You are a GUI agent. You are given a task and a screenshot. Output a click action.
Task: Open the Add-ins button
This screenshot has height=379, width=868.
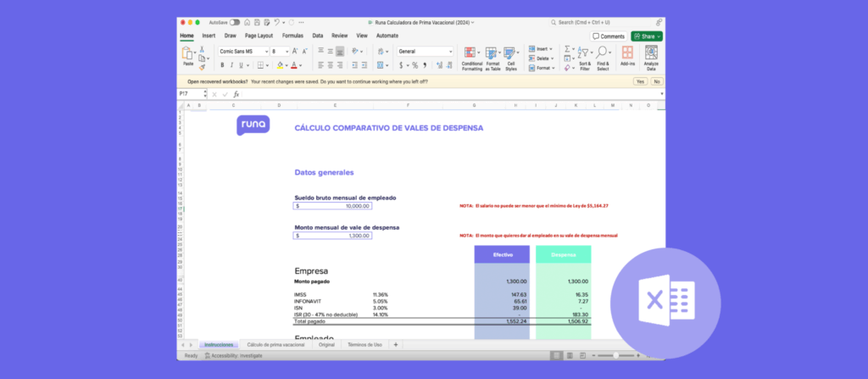coord(627,57)
